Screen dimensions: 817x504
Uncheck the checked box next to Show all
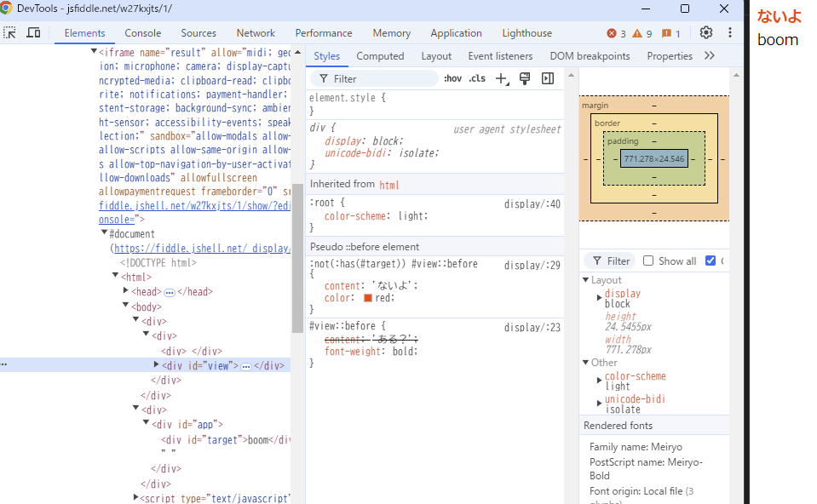coord(711,261)
